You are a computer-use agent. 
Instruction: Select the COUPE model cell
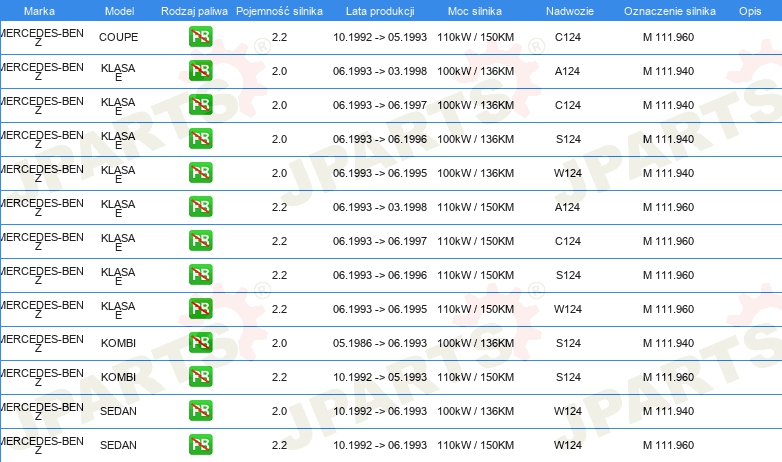pyautogui.click(x=118, y=37)
